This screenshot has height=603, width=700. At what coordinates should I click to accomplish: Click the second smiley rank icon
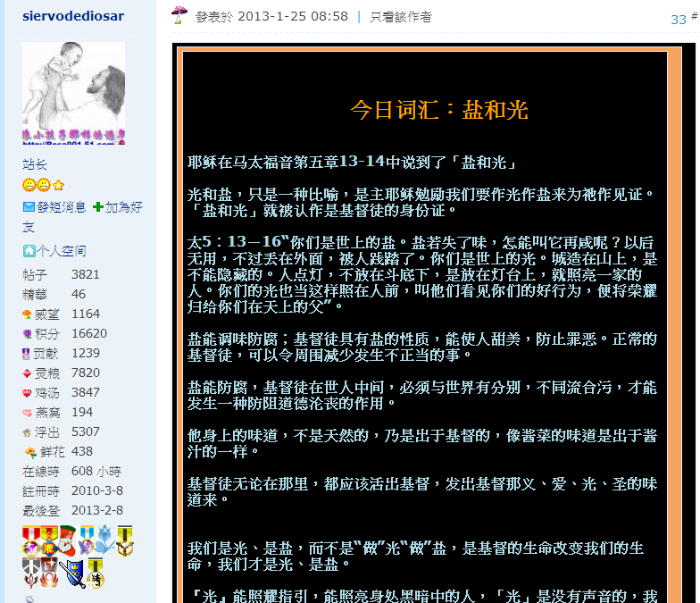coord(43,184)
